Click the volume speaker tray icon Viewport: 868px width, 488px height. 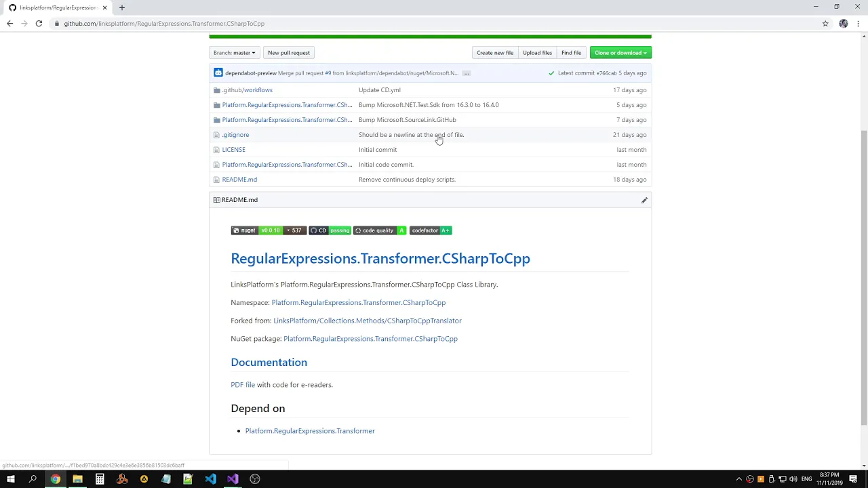[x=793, y=479]
